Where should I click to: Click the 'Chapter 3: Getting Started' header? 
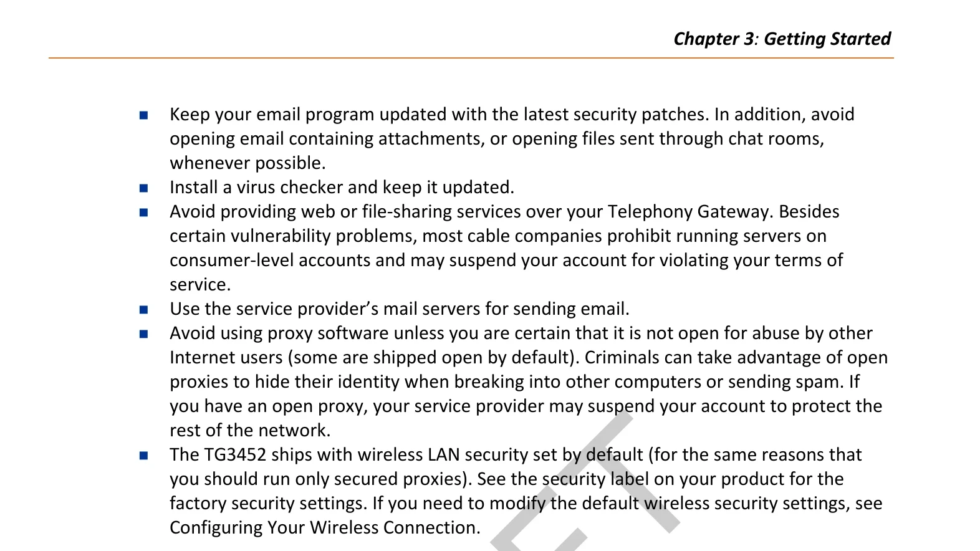(782, 39)
